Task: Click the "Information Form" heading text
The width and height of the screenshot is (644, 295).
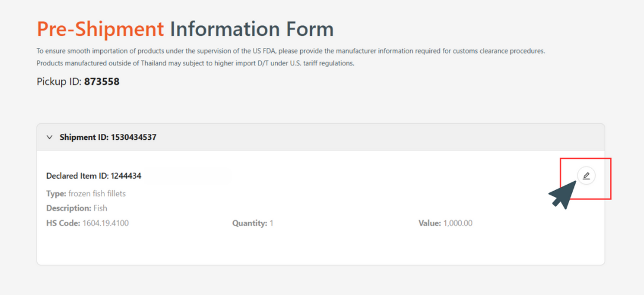Action: (252, 29)
